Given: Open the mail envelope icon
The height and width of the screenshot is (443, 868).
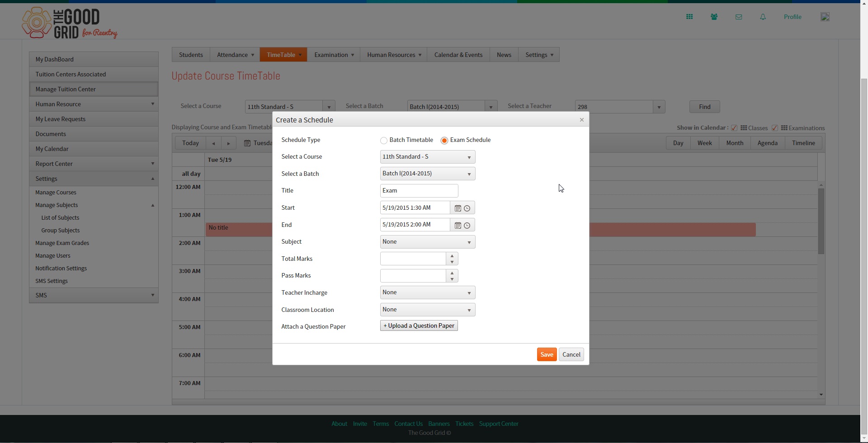Looking at the screenshot, I should pos(739,17).
